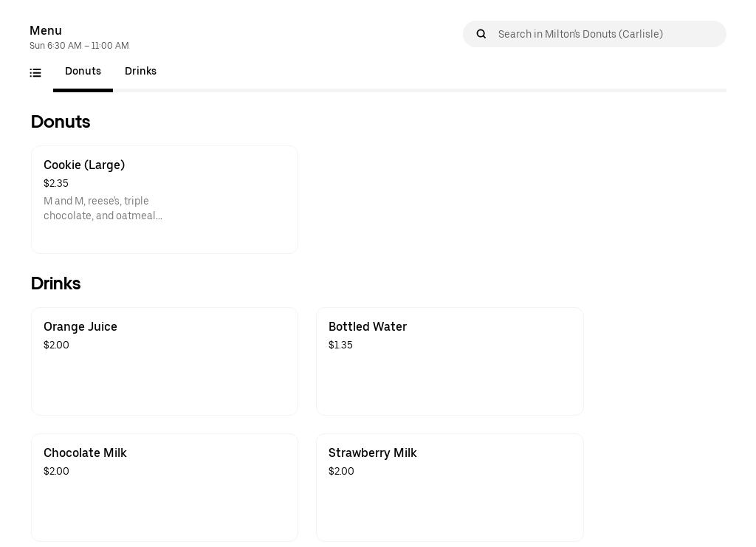Image resolution: width=756 pixels, height=547 pixels.
Task: Choose the Strawberry Milk item name
Action: coord(373,453)
